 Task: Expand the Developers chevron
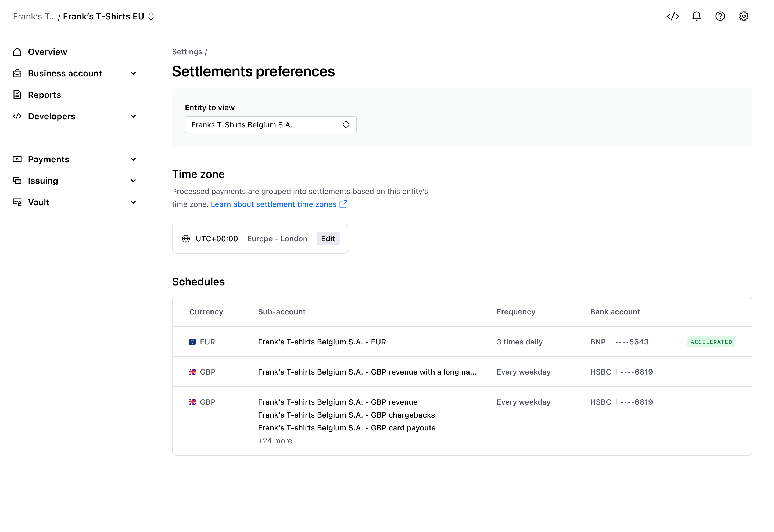coord(133,116)
